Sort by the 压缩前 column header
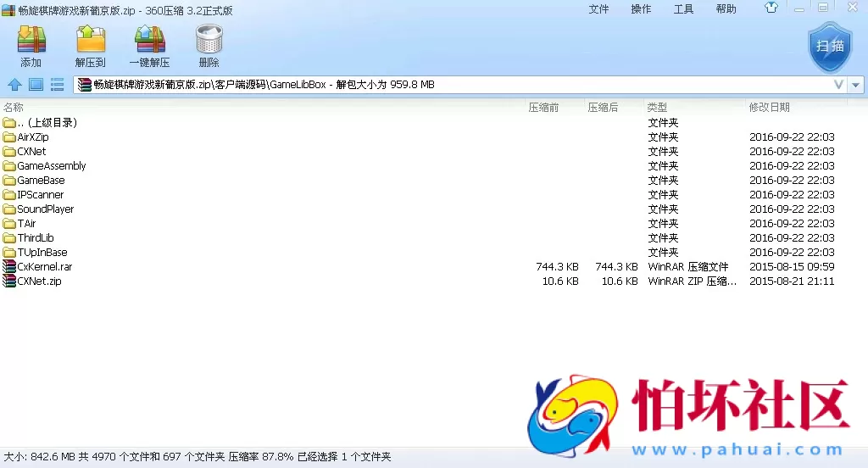The height and width of the screenshot is (468, 868). (543, 108)
